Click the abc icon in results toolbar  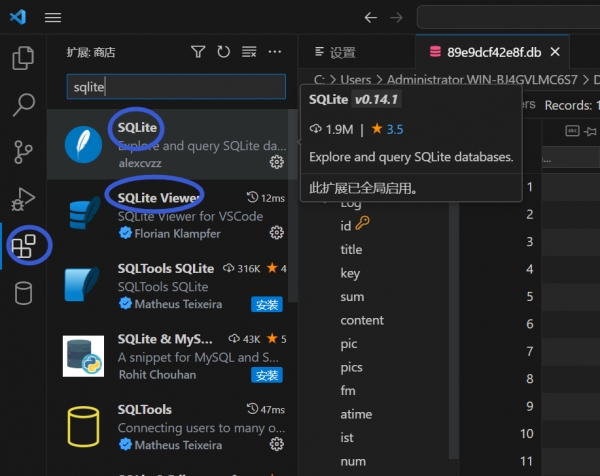coord(572,131)
